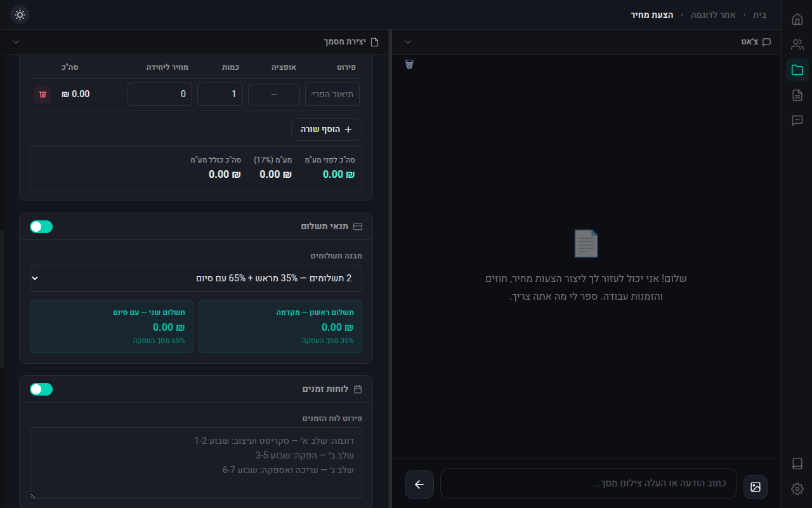This screenshot has height=508, width=812.
Task: Click הוסף שורה button
Action: point(327,130)
